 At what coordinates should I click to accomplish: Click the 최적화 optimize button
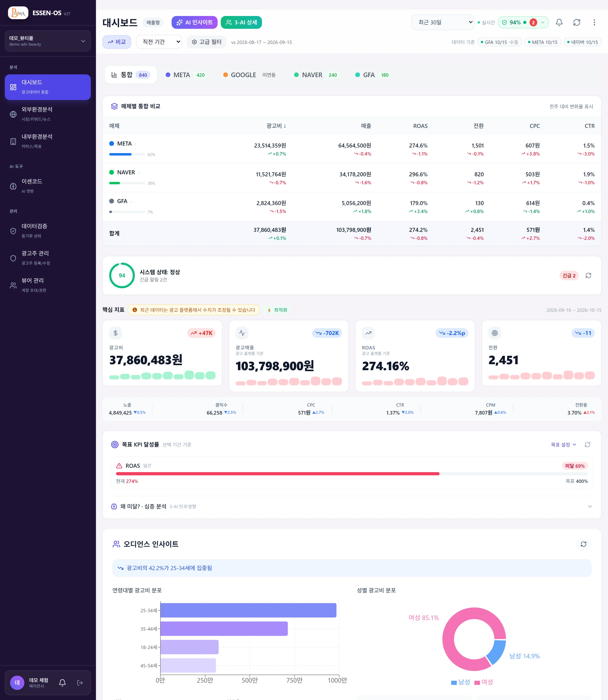[x=278, y=310]
